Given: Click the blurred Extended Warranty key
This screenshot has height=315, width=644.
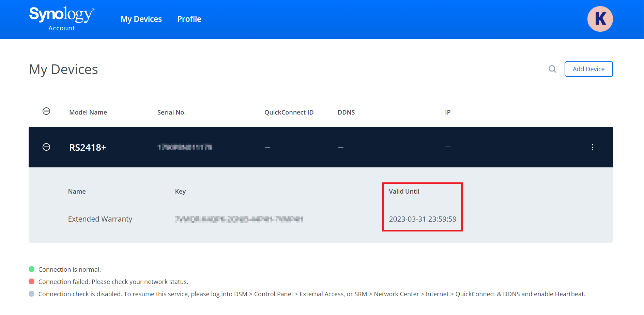Looking at the screenshot, I should pyautogui.click(x=239, y=219).
